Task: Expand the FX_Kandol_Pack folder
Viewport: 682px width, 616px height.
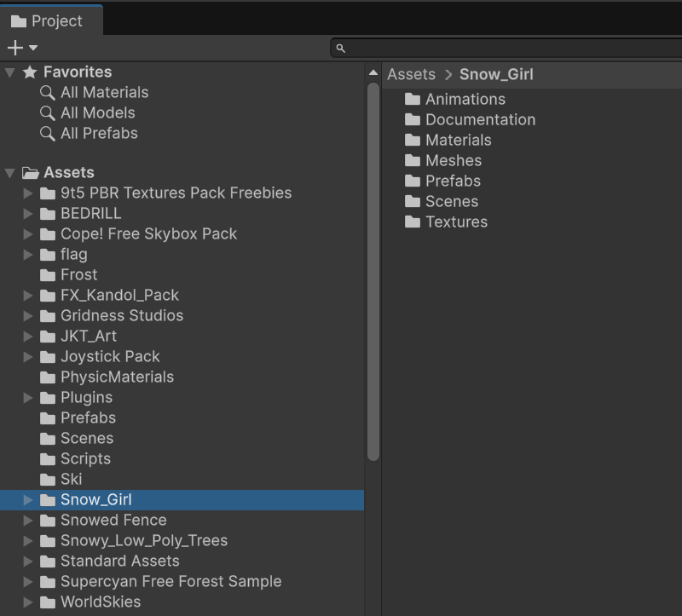Action: point(28,296)
